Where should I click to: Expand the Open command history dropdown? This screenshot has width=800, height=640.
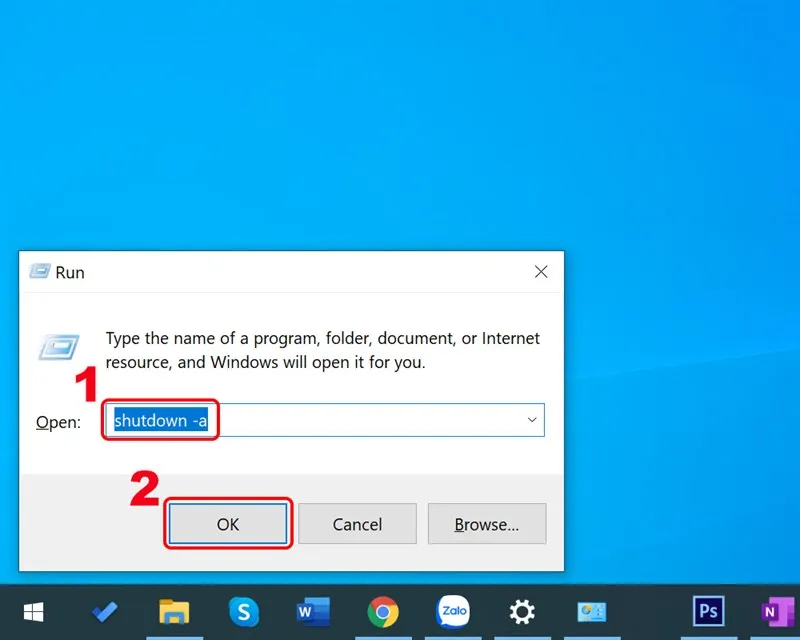531,420
